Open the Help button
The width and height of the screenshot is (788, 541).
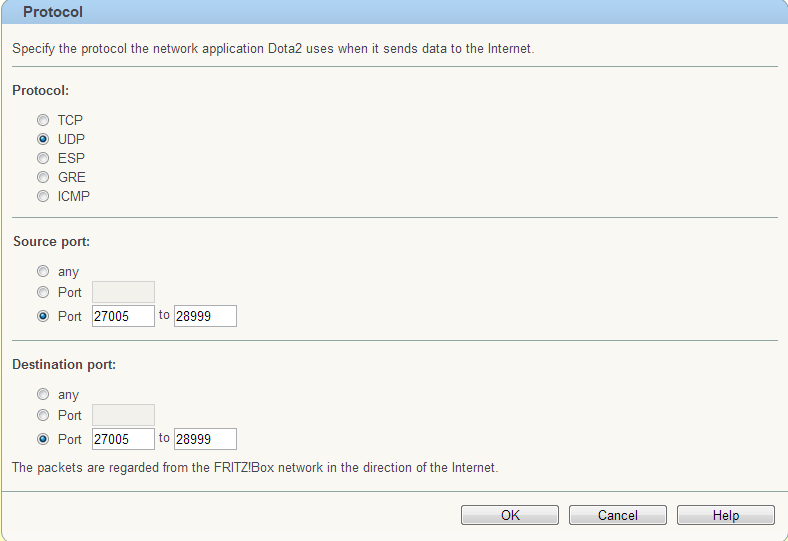tap(726, 515)
